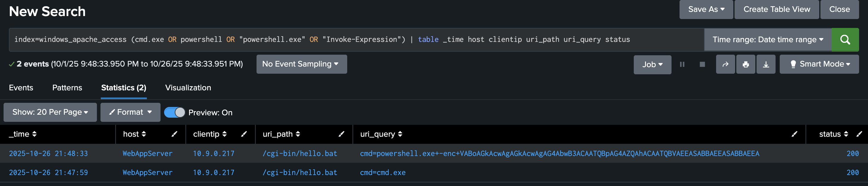Switch to the Events tab
868x186 pixels.
21,88
